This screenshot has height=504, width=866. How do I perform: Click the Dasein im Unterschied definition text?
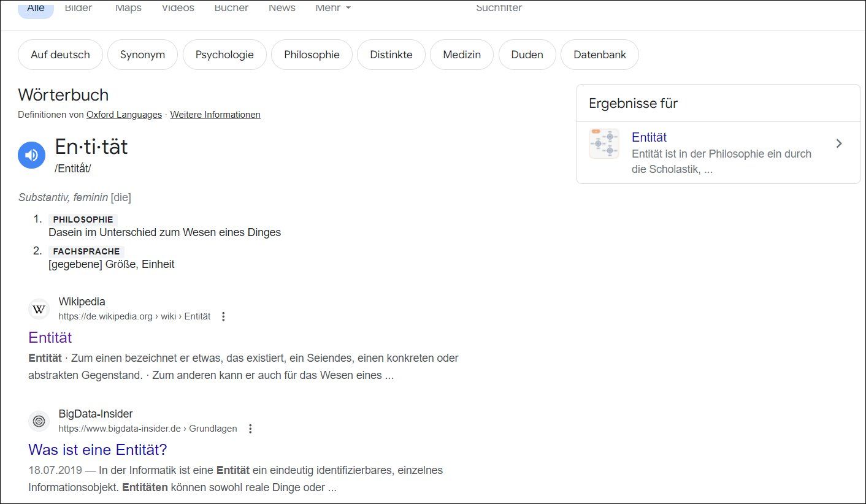click(x=164, y=232)
